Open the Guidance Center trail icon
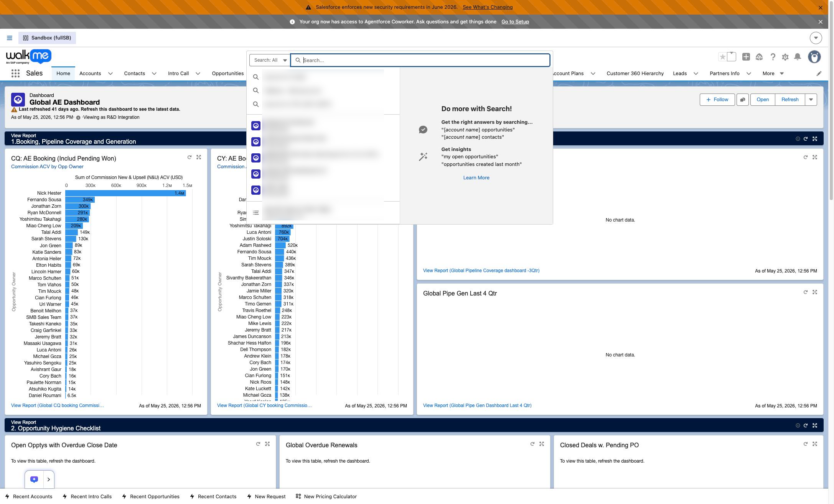834x504 pixels. (x=759, y=57)
